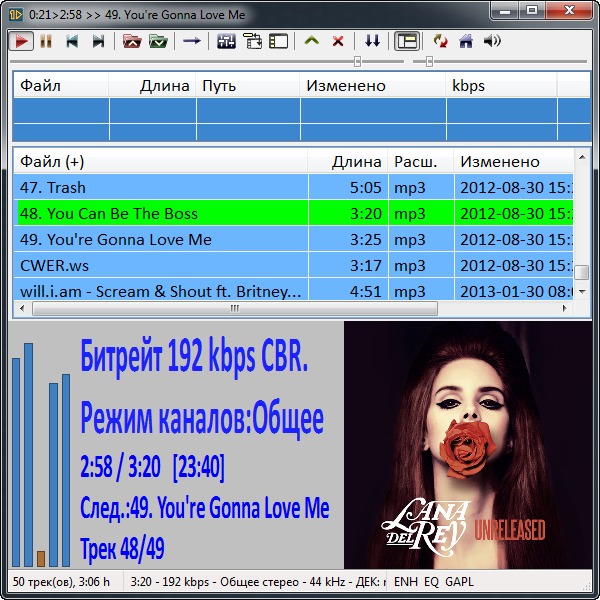Image resolution: width=600 pixels, height=600 pixels.
Task: Toggle GAPL in the status bar
Action: [x=460, y=581]
